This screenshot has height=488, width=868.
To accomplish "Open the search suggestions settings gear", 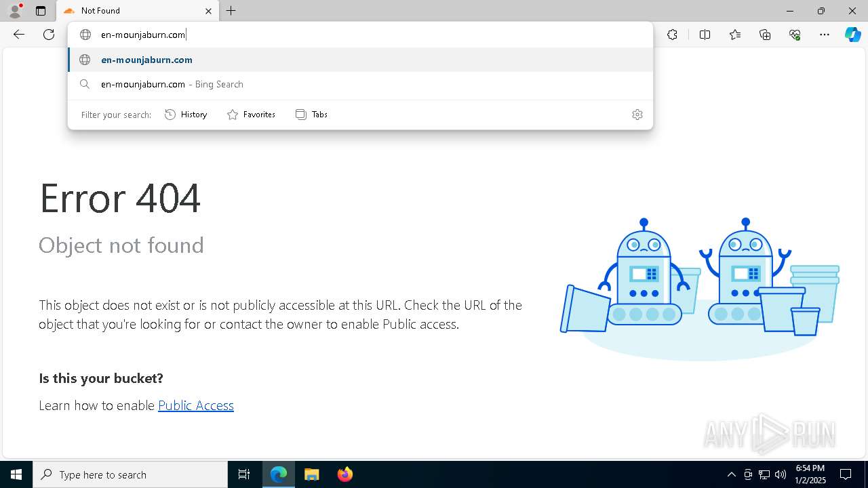I will (637, 115).
